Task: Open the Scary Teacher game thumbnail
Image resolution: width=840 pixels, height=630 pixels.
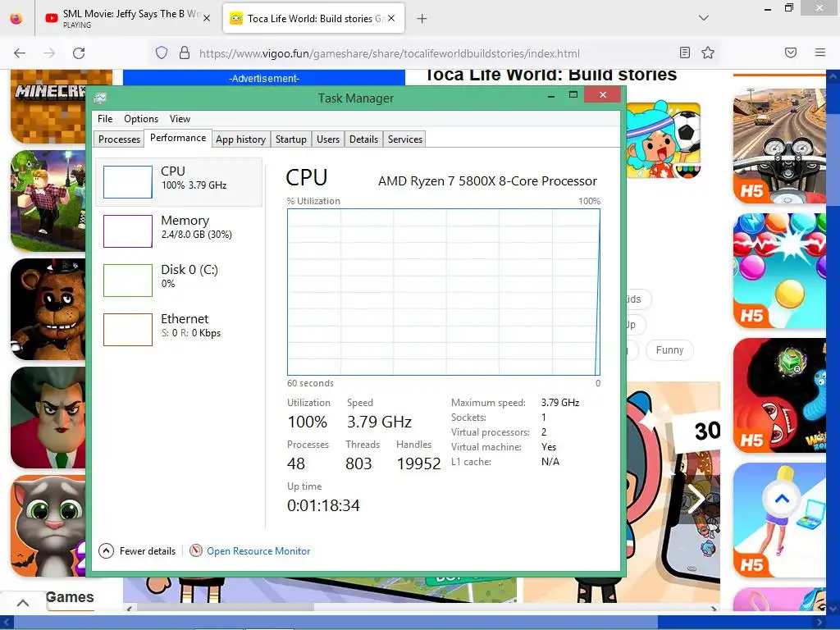Action: [x=48, y=418]
